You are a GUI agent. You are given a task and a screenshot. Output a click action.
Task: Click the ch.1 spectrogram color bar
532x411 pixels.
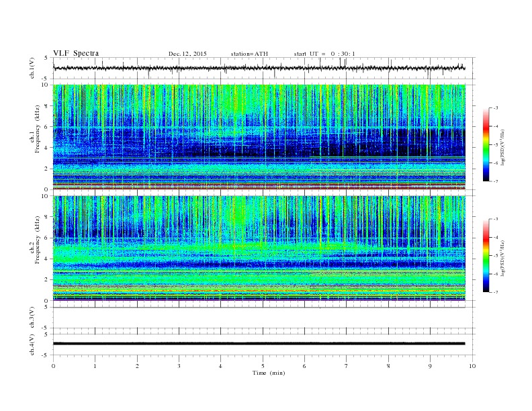pyautogui.click(x=486, y=144)
